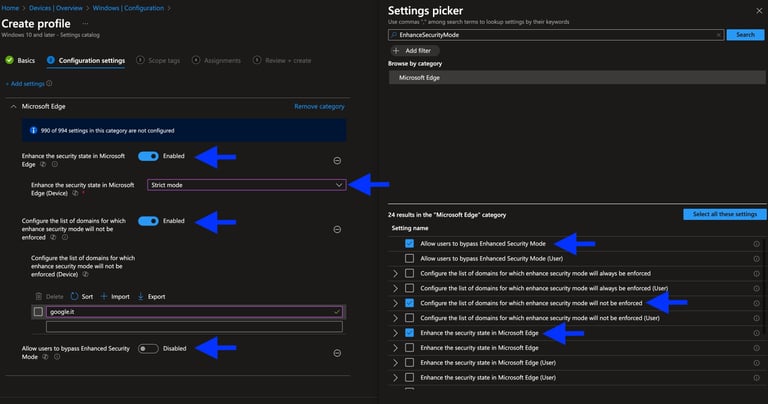Toggle the 'Configure the list of domains' Enabled switch
The height and width of the screenshot is (404, 768).
click(x=148, y=221)
